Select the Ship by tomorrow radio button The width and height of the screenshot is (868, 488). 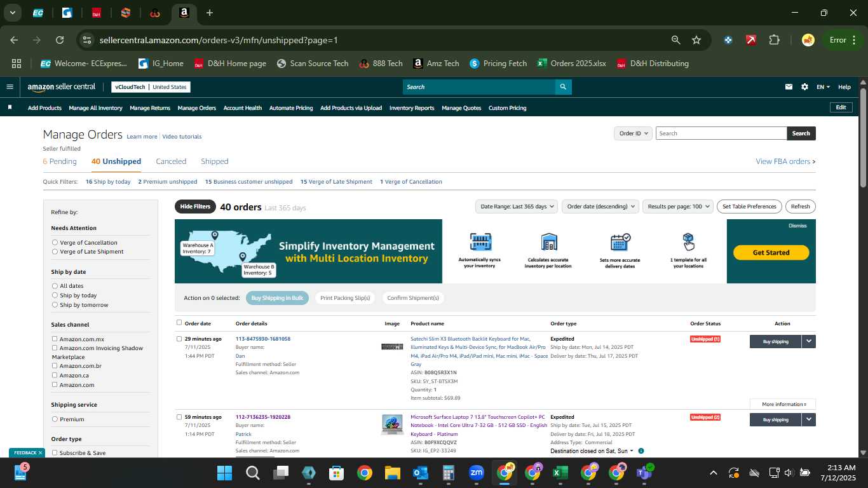55,305
